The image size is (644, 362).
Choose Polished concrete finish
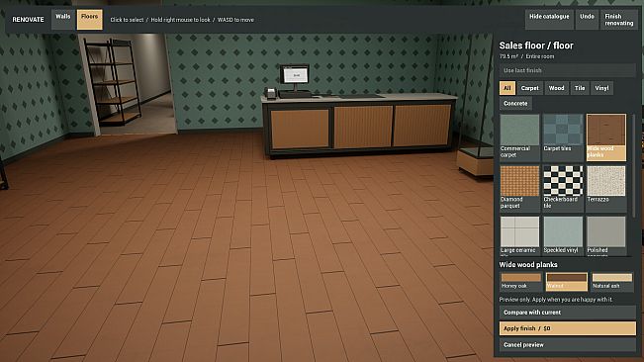click(x=606, y=235)
